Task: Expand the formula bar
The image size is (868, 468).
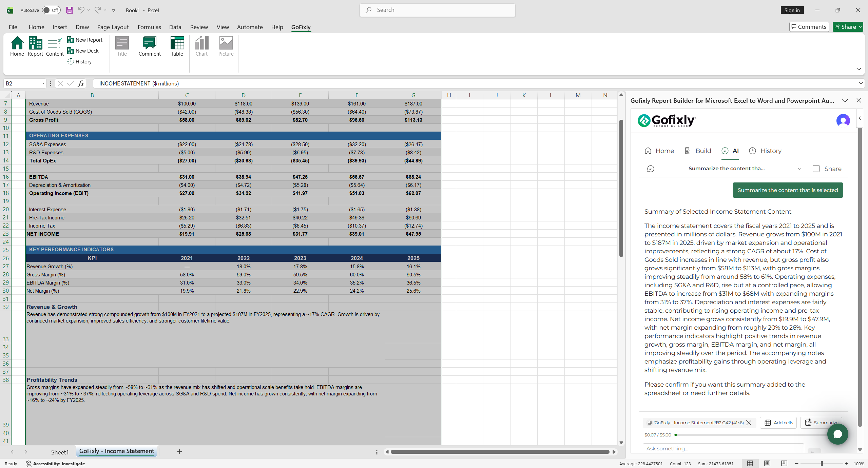Action: [861, 83]
